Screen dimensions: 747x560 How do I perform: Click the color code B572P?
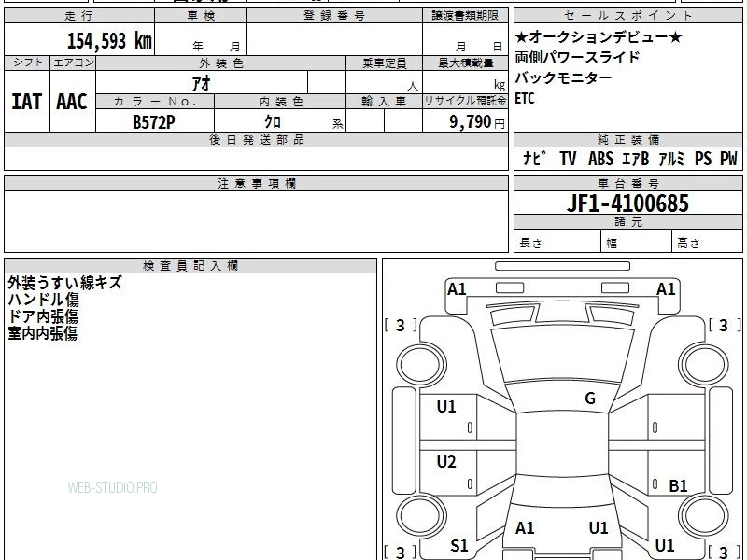(x=154, y=122)
